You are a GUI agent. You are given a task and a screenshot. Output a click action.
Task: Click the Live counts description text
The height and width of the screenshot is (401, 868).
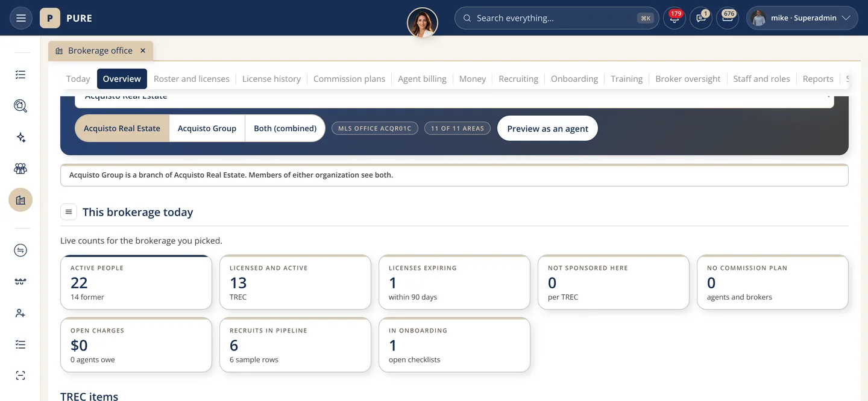coord(141,241)
